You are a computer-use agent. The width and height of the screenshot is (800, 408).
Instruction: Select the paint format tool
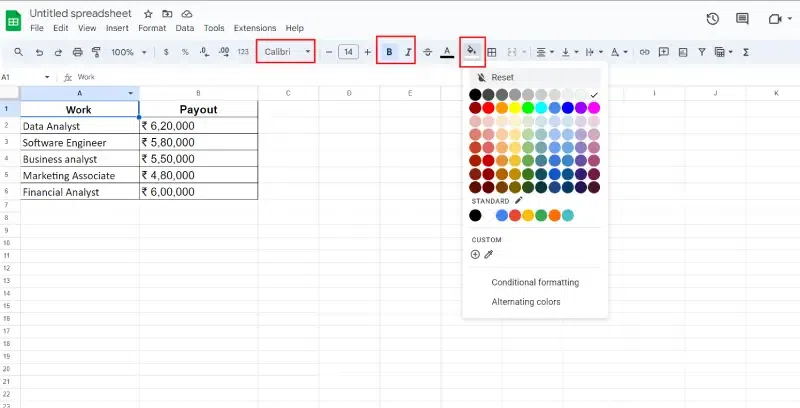pos(96,52)
